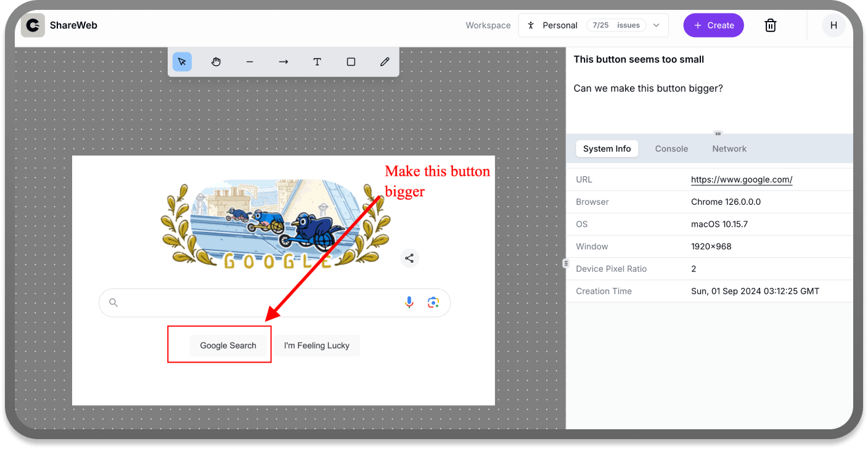This screenshot has width=868, height=449.
Task: Click the ShareWeb logo icon
Action: pos(33,25)
